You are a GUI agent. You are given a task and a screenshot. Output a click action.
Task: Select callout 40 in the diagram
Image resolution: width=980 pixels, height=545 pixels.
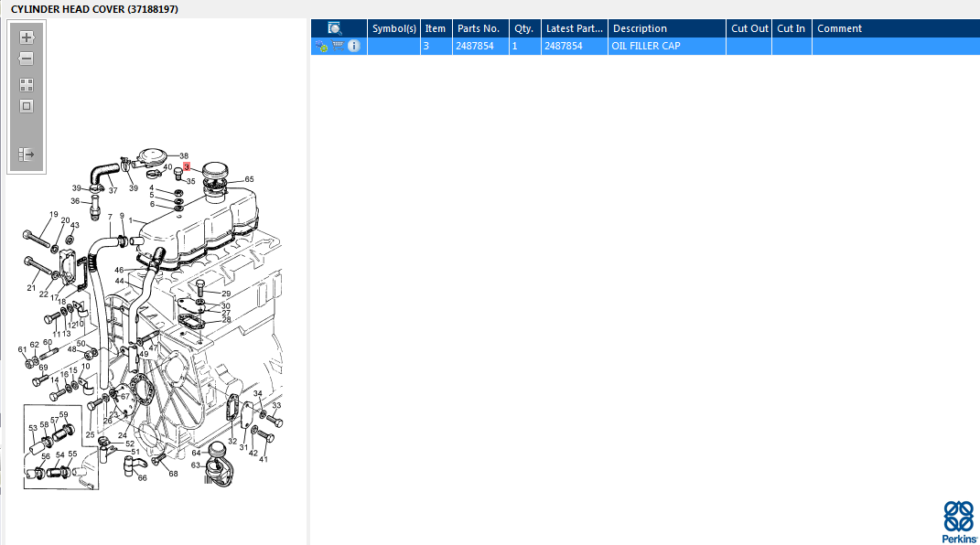click(167, 167)
